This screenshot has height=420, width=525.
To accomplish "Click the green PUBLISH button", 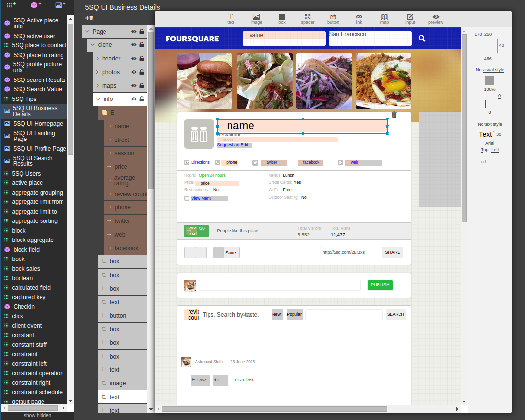I will click(380, 285).
